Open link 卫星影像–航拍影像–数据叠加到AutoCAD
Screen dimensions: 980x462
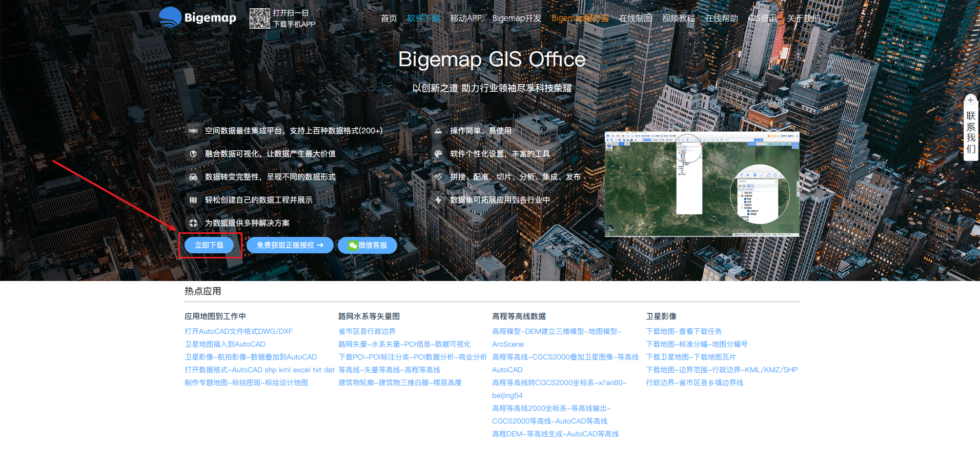pyautogui.click(x=251, y=357)
